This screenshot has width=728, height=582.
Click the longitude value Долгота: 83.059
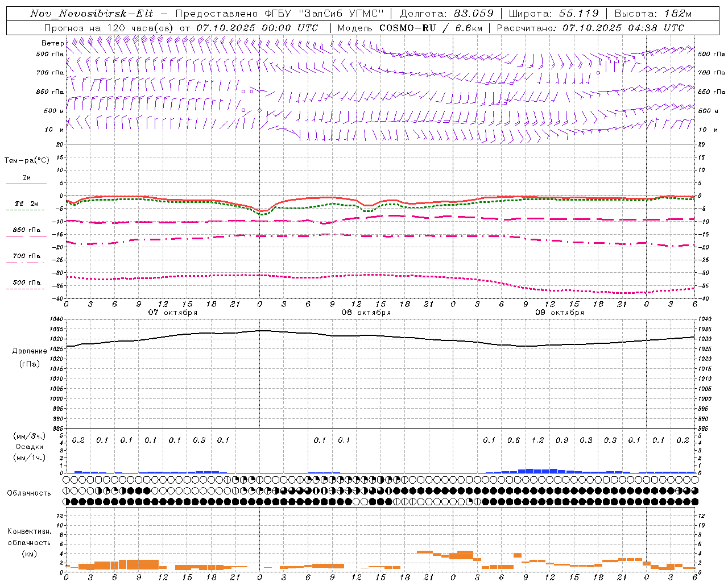447,14
